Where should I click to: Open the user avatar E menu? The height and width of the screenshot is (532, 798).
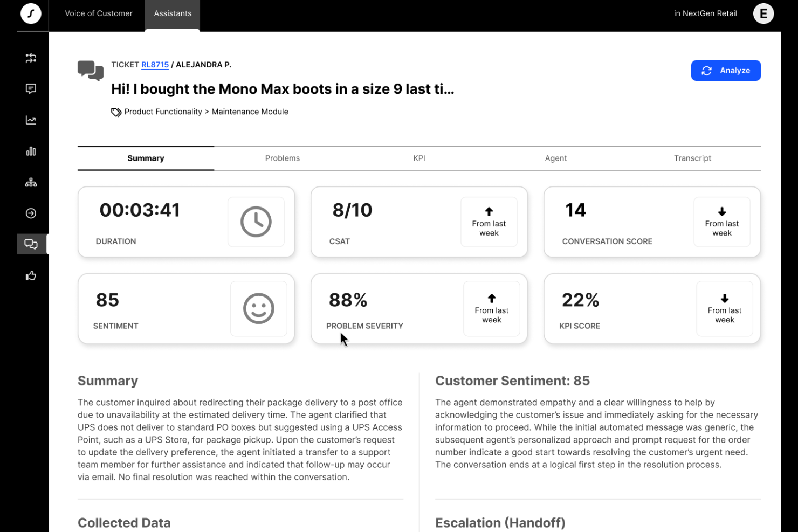coord(763,14)
